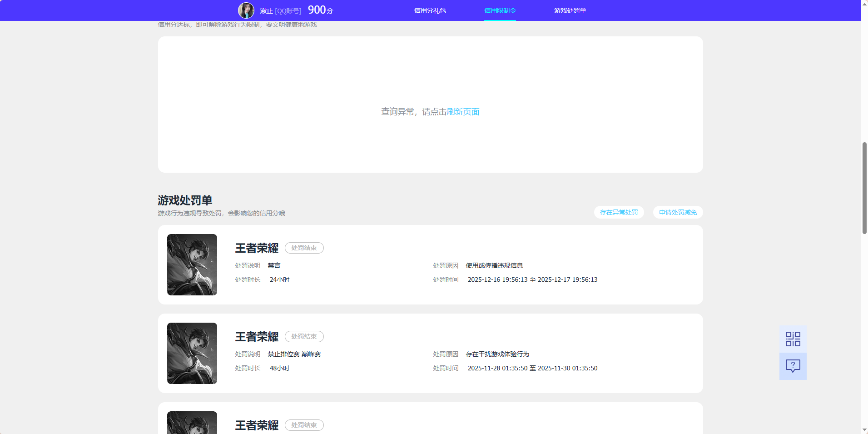The width and height of the screenshot is (868, 434).
Task: Click the 24小时 duration value
Action: (x=279, y=279)
